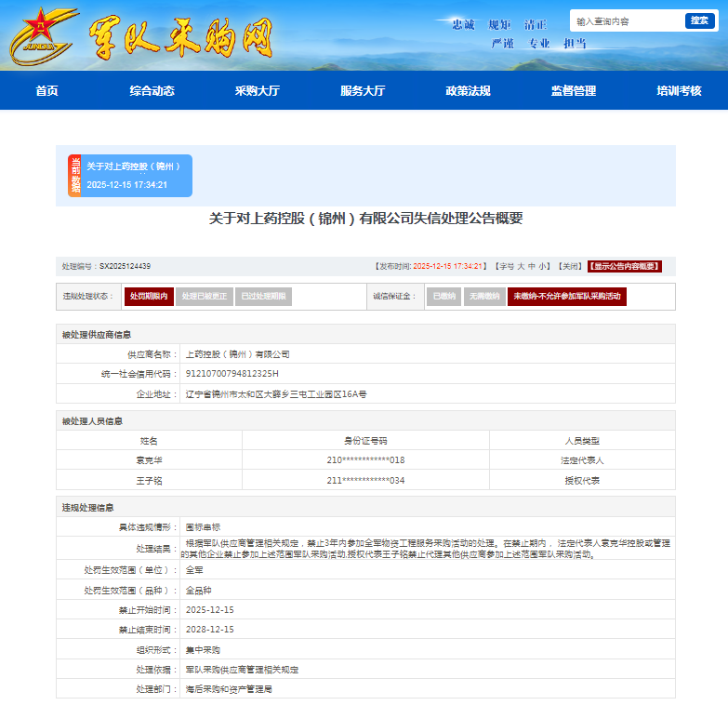This screenshot has width=728, height=705.
Task: Click processing number SX2025124439
Action: (x=125, y=266)
